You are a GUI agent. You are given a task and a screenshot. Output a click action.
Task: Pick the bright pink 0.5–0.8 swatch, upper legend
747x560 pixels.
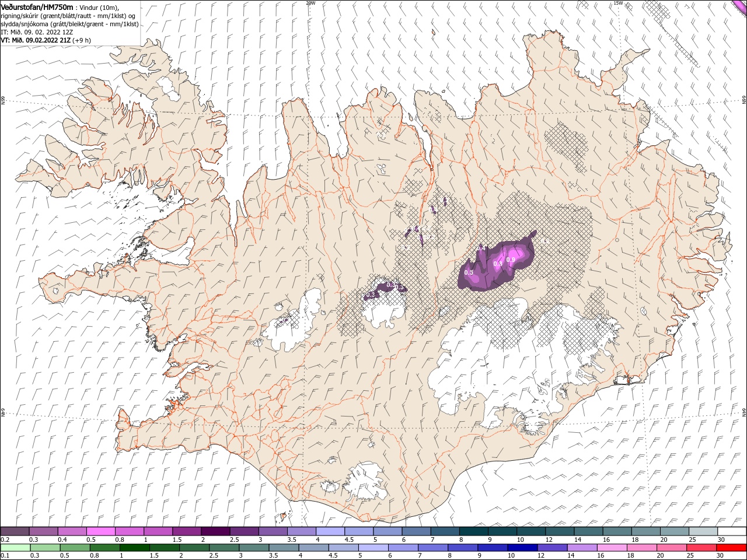coord(101,531)
